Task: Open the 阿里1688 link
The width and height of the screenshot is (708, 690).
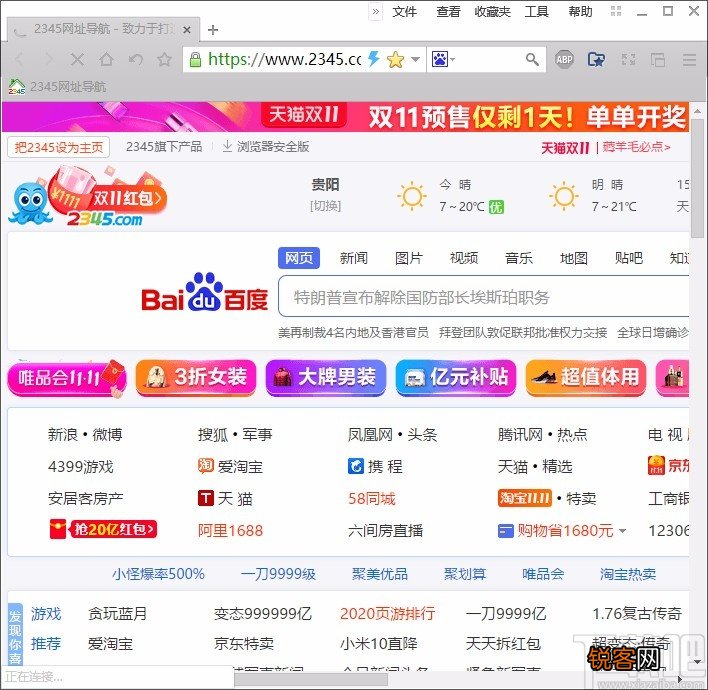Action: pos(230,531)
